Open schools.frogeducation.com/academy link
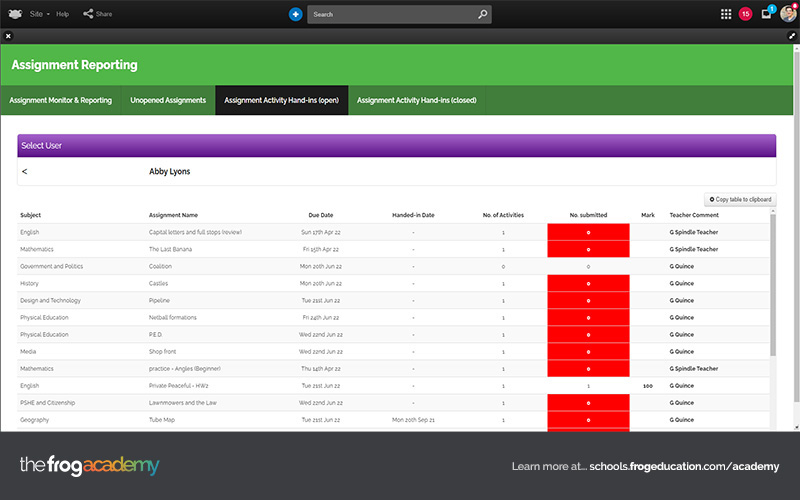Image resolution: width=800 pixels, height=500 pixels. pos(684,466)
